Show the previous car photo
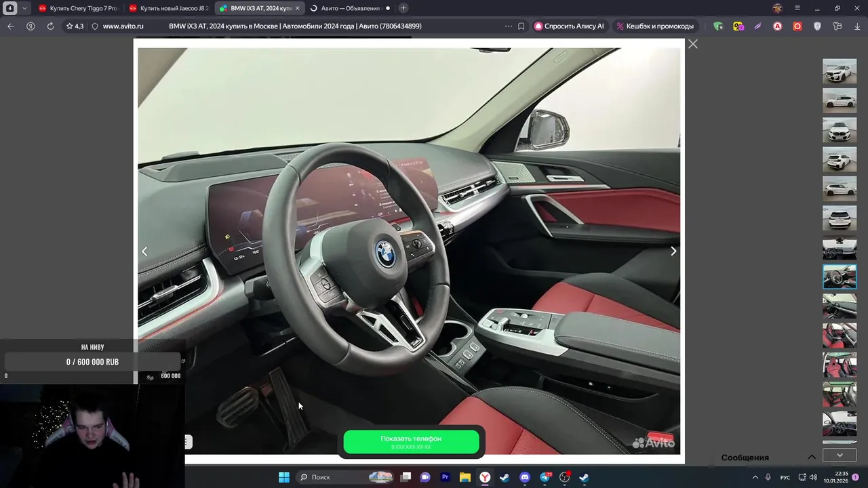 pos(144,251)
